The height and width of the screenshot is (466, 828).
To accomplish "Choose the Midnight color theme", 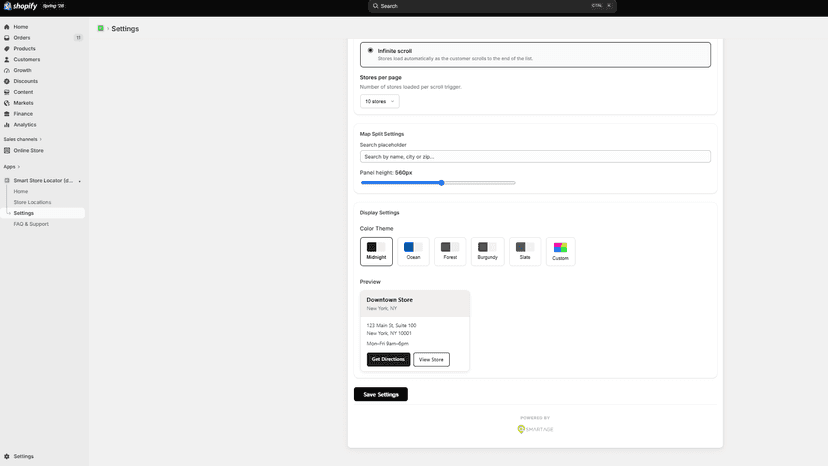I will [377, 251].
